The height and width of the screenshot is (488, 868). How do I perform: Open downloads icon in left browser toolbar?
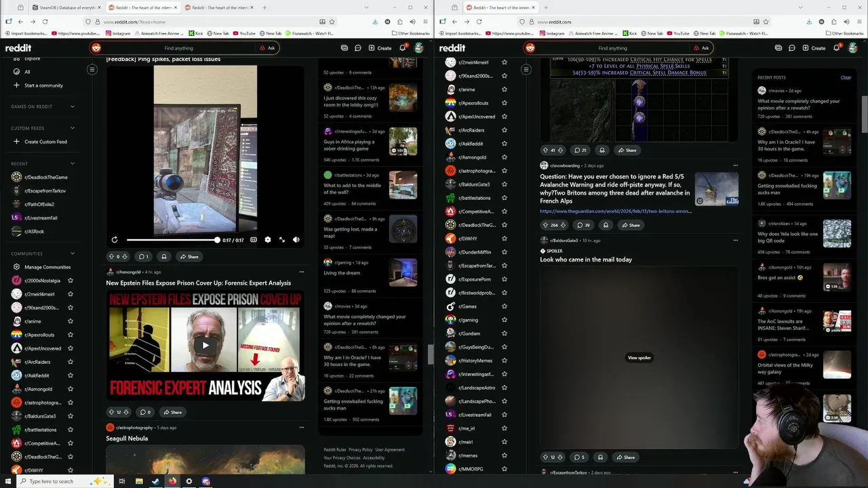coord(375,22)
